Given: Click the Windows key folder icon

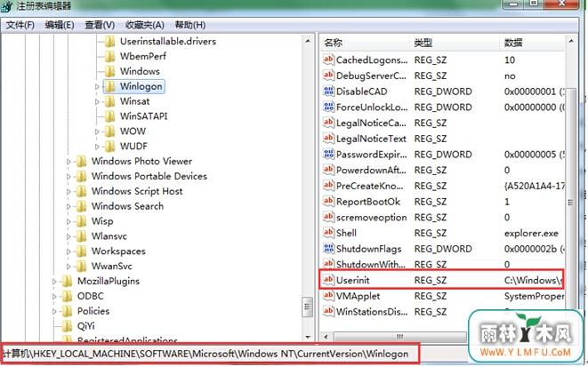Looking at the screenshot, I should 110,71.
